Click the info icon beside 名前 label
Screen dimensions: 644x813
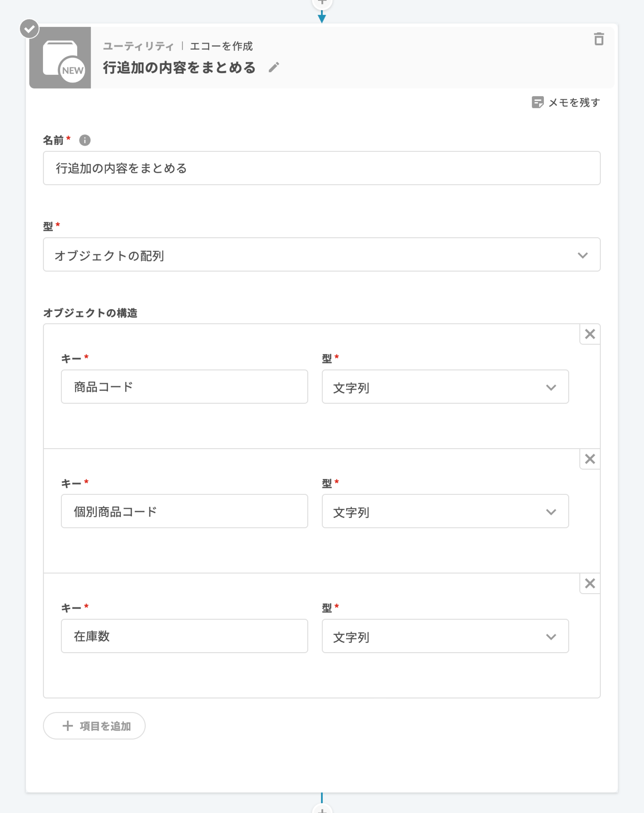(85, 140)
